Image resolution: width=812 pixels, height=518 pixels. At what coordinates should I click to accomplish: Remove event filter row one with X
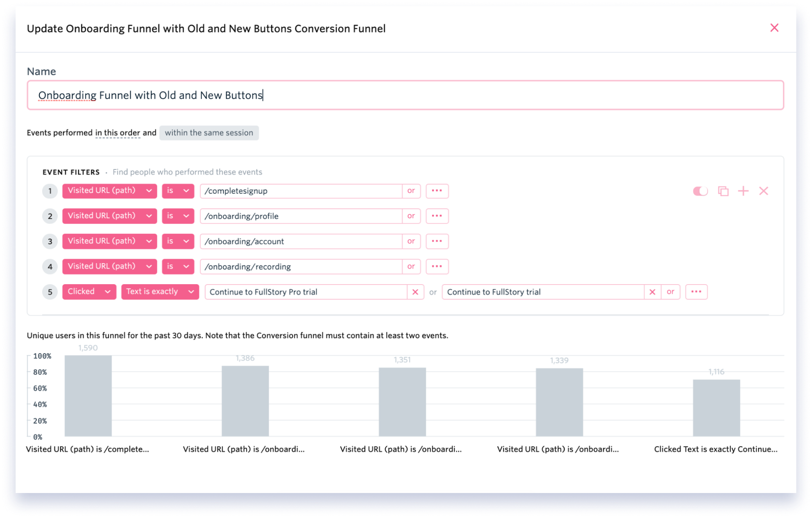point(764,191)
